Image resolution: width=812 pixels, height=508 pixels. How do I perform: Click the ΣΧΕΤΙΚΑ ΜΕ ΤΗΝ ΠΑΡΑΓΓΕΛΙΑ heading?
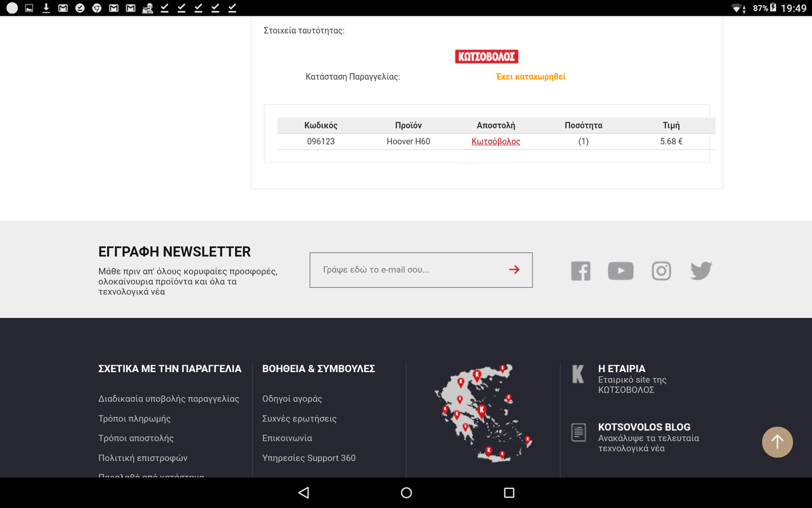coord(170,368)
